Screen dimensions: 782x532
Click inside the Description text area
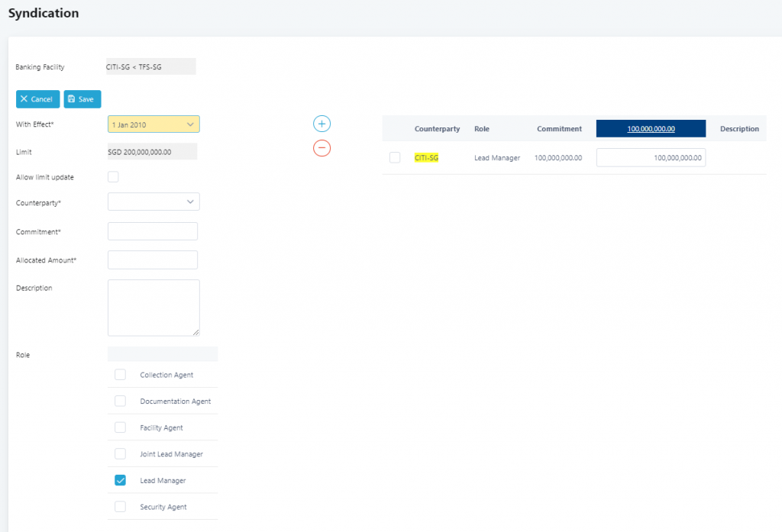tap(153, 308)
